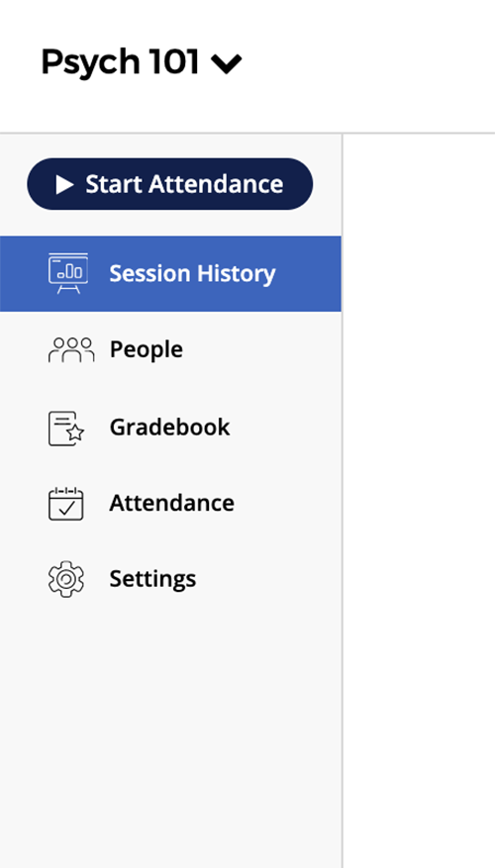This screenshot has width=495, height=868.
Task: Click the highlighted blue Session History row
Action: tap(170, 273)
